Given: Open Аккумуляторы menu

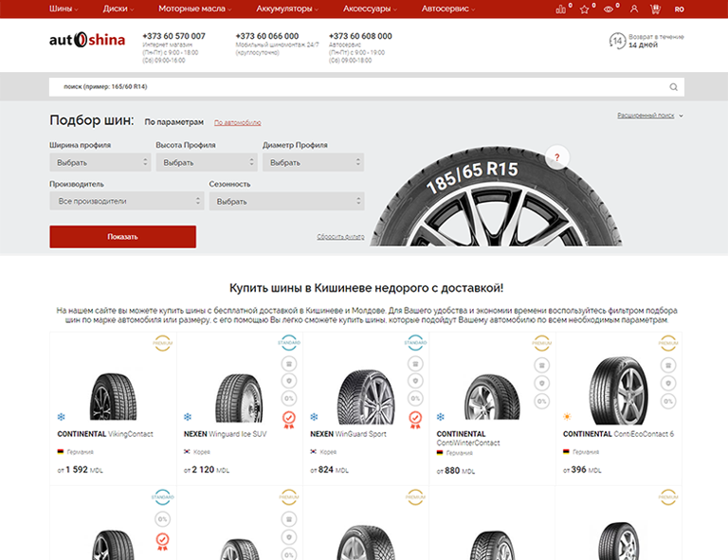Looking at the screenshot, I should tap(287, 9).
